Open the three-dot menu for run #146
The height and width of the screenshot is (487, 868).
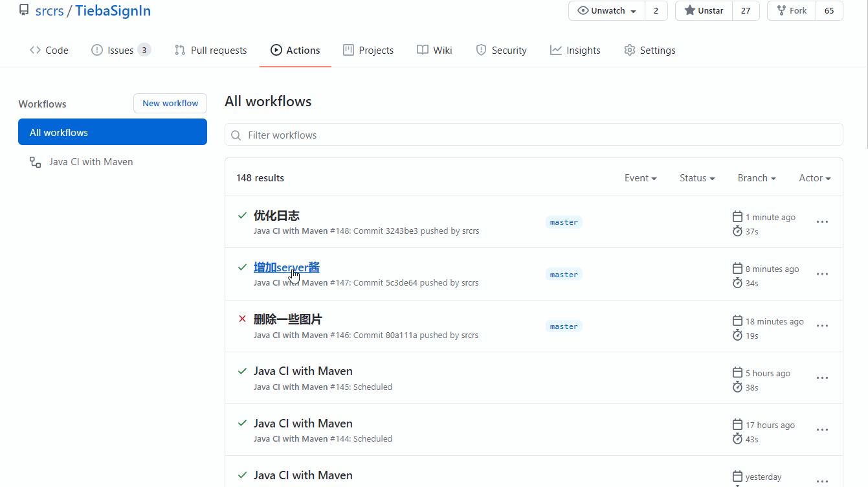pyautogui.click(x=822, y=326)
